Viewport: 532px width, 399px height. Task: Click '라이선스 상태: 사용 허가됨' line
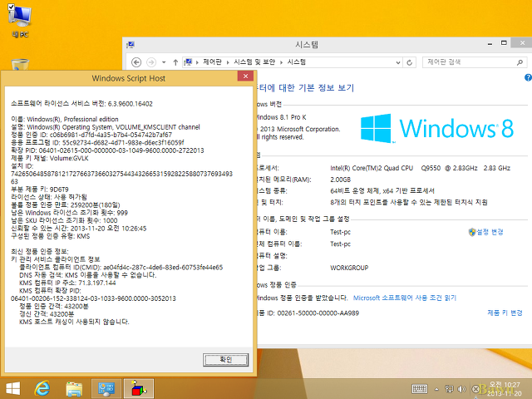[49, 197]
